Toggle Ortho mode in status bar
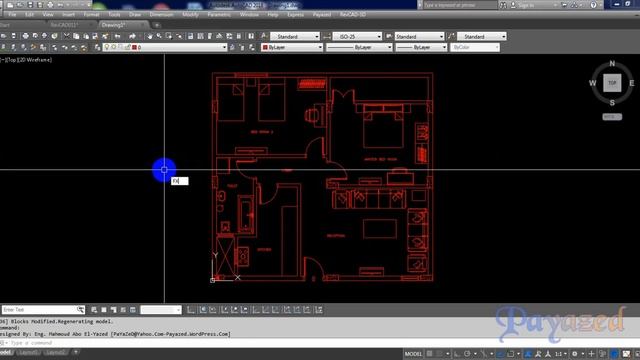640x360 pixels. [x=457, y=354]
